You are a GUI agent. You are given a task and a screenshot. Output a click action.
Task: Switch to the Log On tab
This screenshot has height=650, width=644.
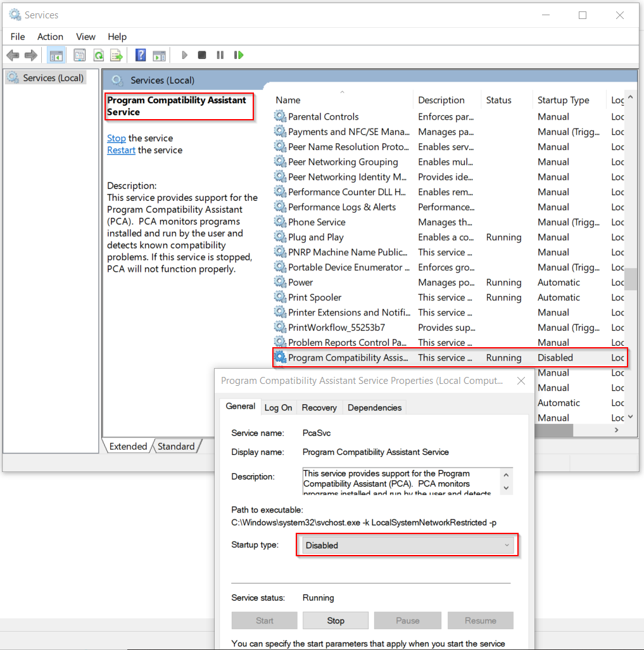278,407
